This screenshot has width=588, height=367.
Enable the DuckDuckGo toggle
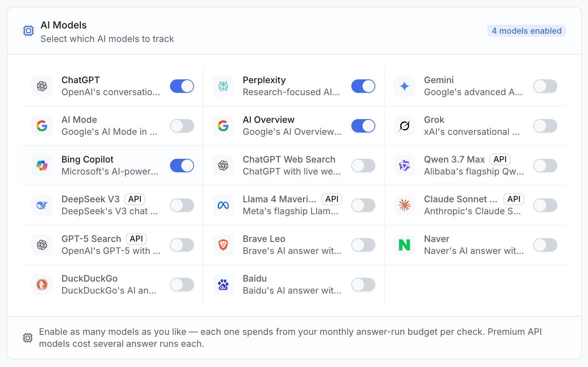click(x=182, y=285)
